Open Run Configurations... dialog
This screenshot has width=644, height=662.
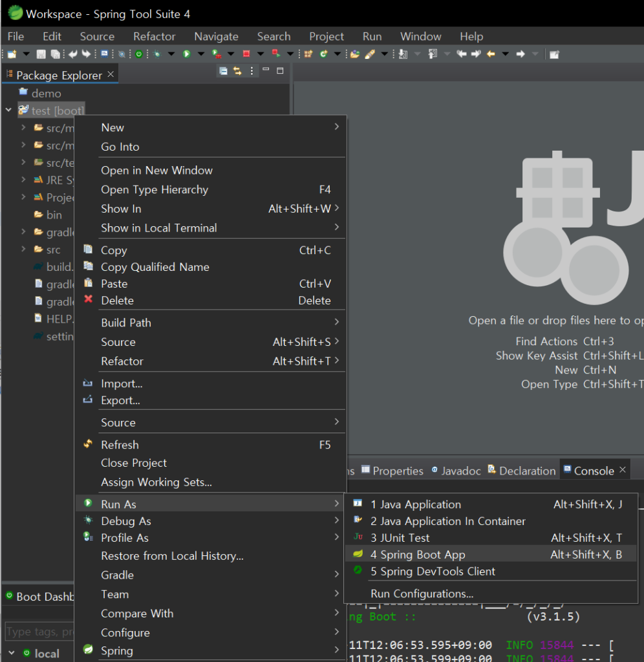click(422, 593)
